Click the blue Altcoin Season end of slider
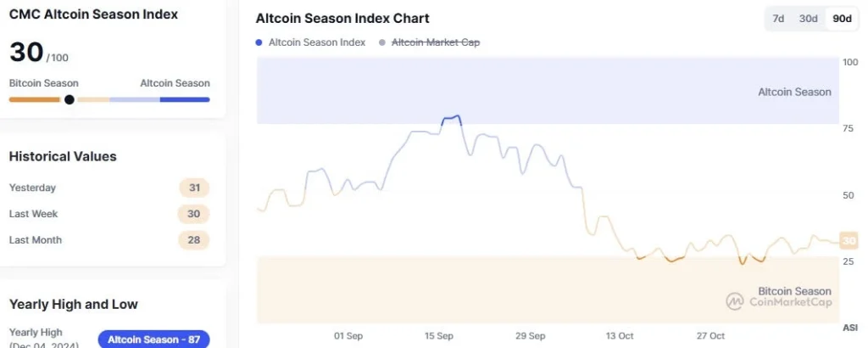The image size is (868, 348). point(185,99)
